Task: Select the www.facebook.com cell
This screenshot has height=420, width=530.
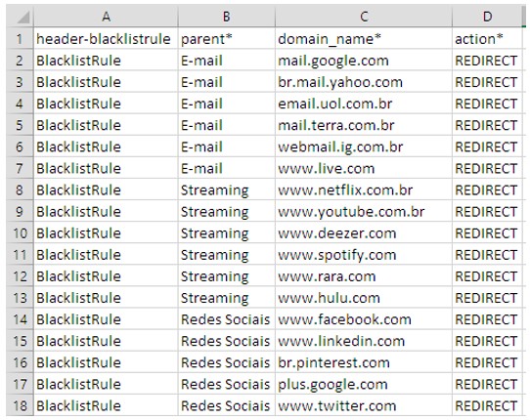Action: [x=364, y=319]
